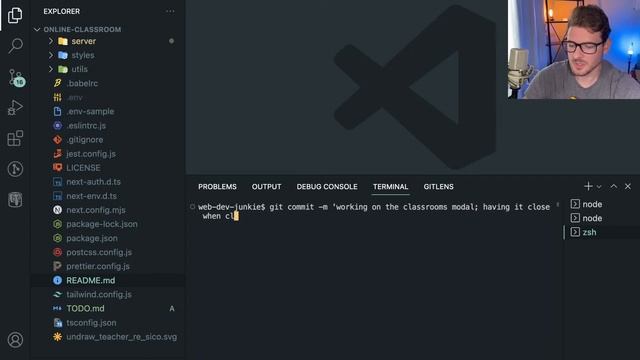This screenshot has height=360, width=640.
Task: Open the README.md file
Action: click(x=91, y=280)
